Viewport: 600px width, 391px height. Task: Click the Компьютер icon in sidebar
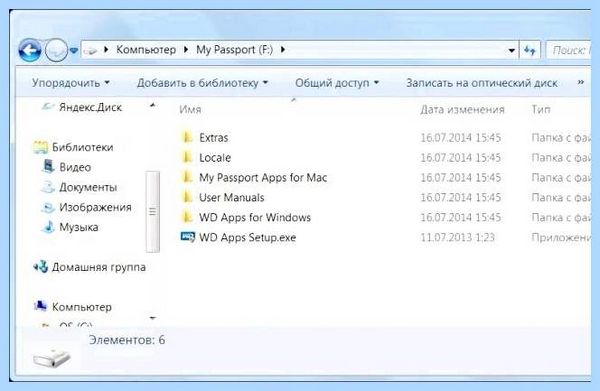coord(40,306)
